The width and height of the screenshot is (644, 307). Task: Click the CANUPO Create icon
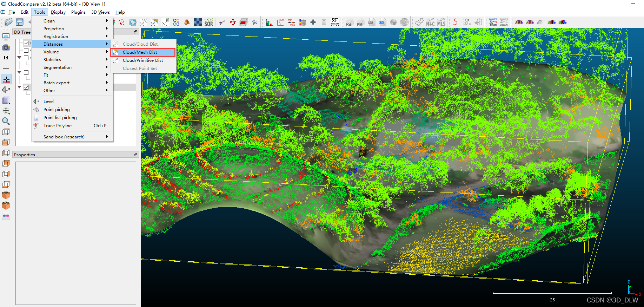tap(493, 22)
